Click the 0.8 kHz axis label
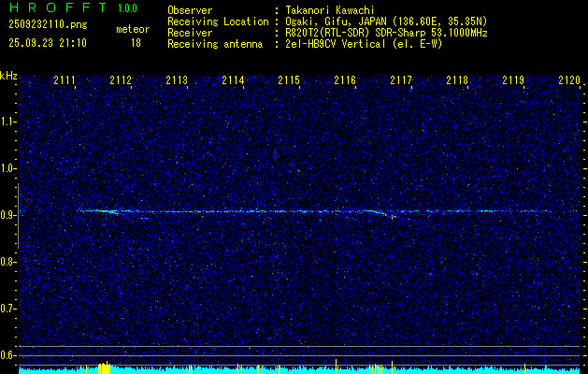588x374 pixels. point(7,262)
